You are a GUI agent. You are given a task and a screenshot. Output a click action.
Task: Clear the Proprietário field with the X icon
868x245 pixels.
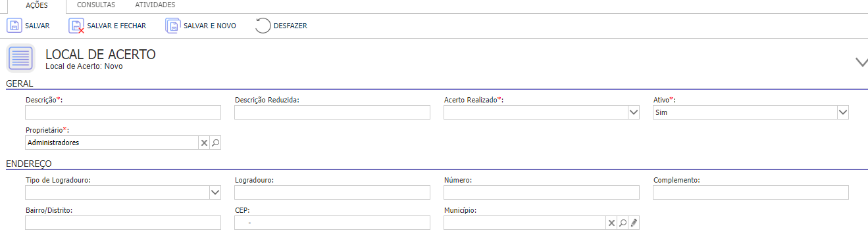[204, 143]
